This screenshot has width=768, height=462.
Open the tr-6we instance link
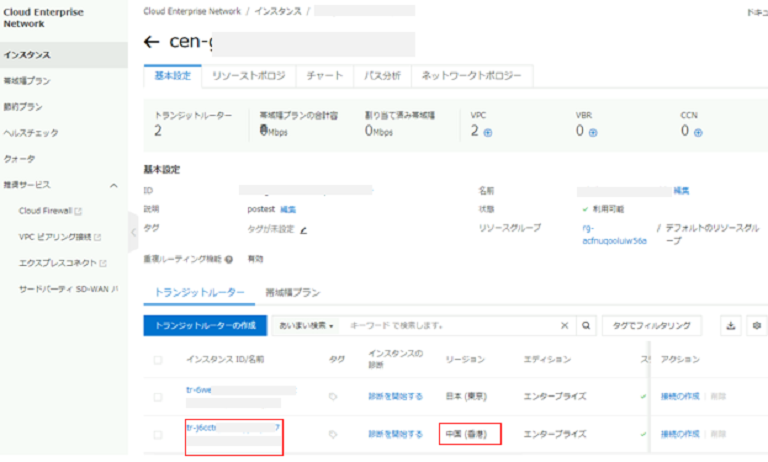(199, 390)
